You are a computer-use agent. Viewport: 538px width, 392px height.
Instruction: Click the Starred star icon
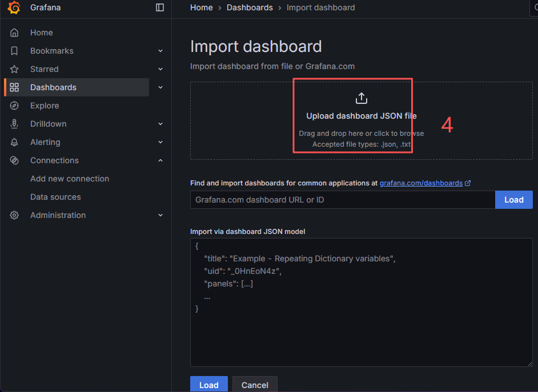tap(14, 69)
